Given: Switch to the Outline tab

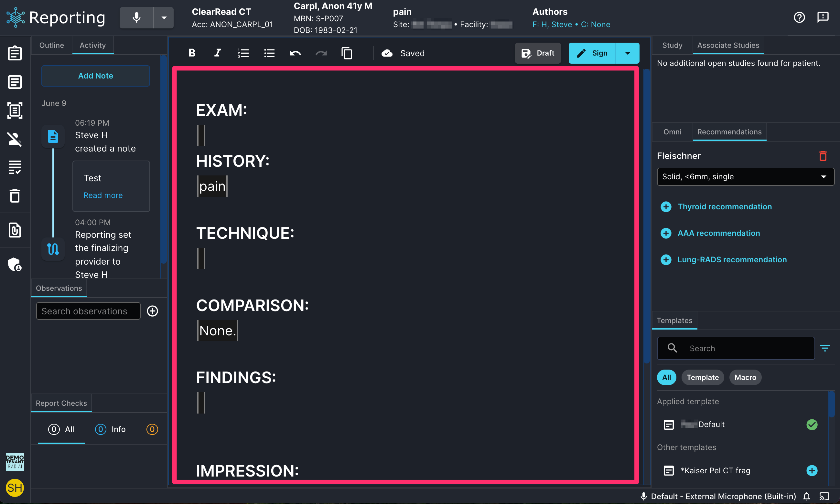Looking at the screenshot, I should tap(52, 45).
